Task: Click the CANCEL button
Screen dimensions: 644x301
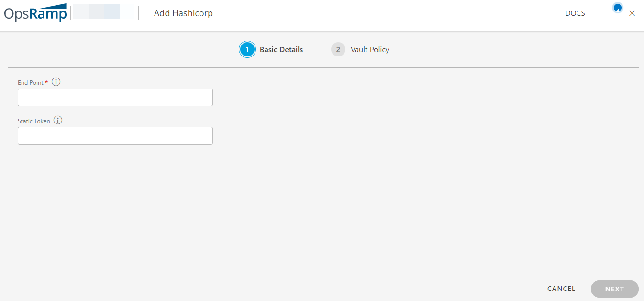Action: (561, 289)
